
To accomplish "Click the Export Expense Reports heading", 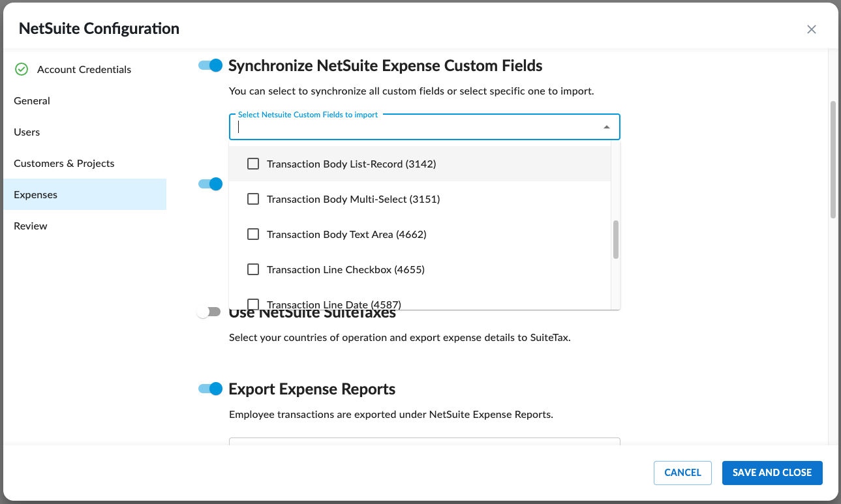I will (x=312, y=389).
